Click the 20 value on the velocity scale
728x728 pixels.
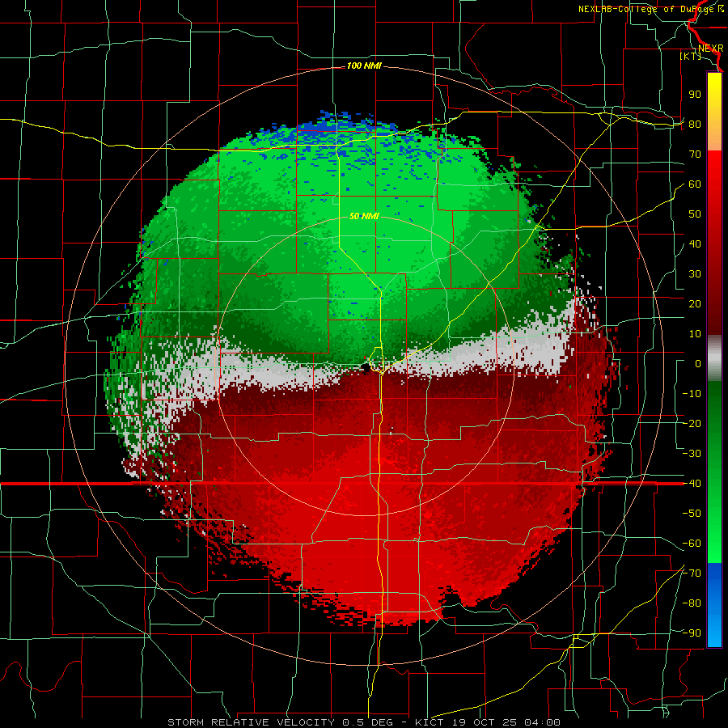[695, 304]
